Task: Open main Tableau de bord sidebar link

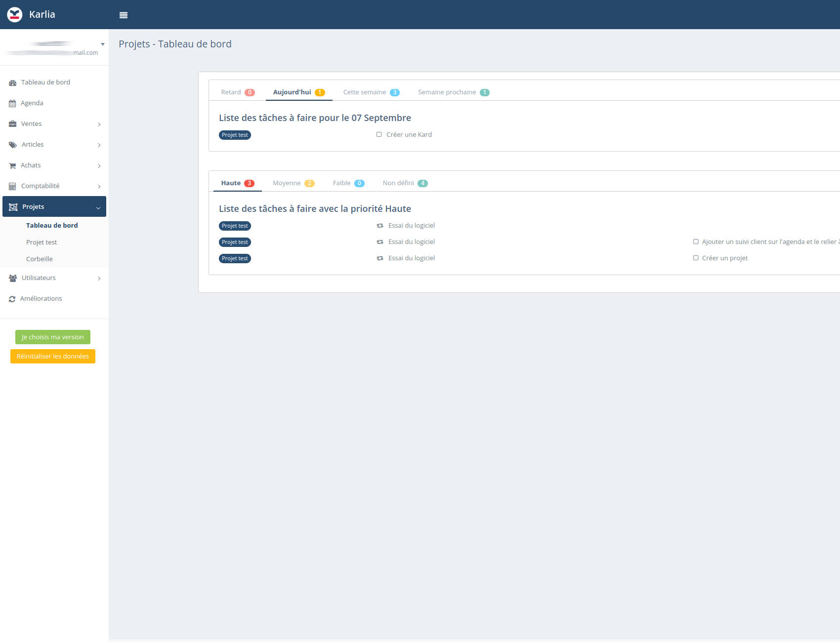Action: [x=45, y=82]
